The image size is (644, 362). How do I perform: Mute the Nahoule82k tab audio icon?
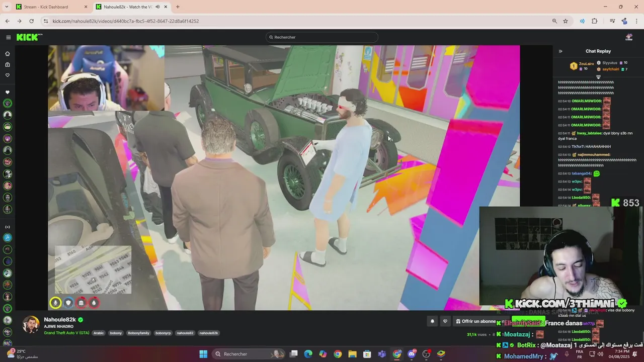tap(157, 7)
